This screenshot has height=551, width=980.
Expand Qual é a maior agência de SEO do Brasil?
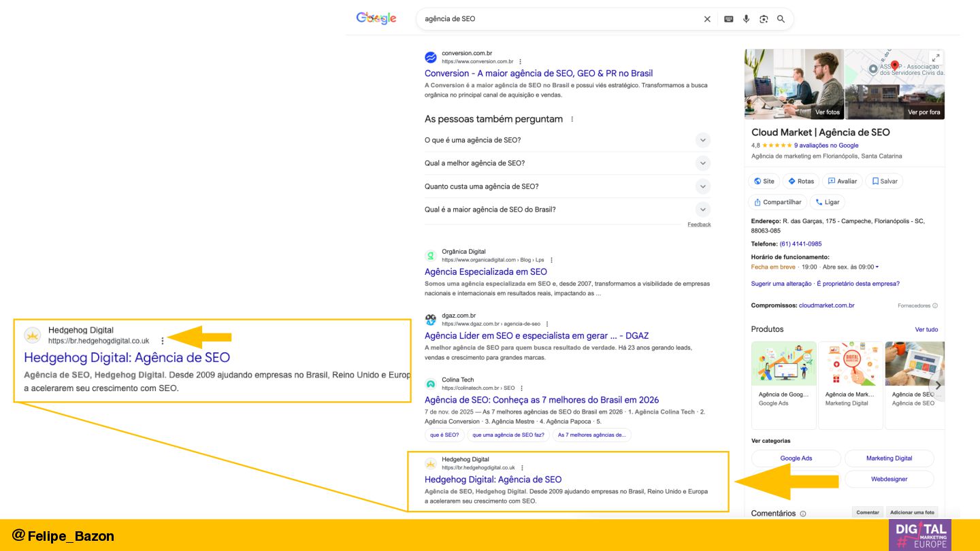coord(568,210)
